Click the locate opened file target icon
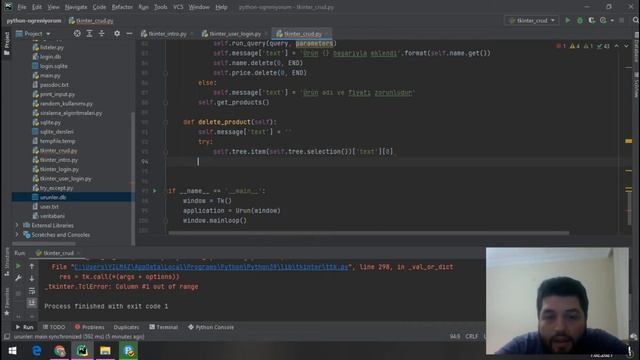640x360 pixels. tap(77, 33)
